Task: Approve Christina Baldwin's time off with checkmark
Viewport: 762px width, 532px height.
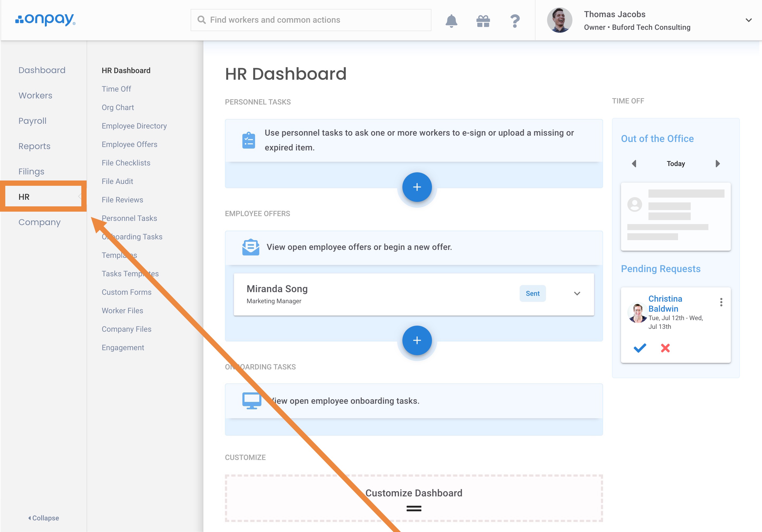Action: pos(639,348)
